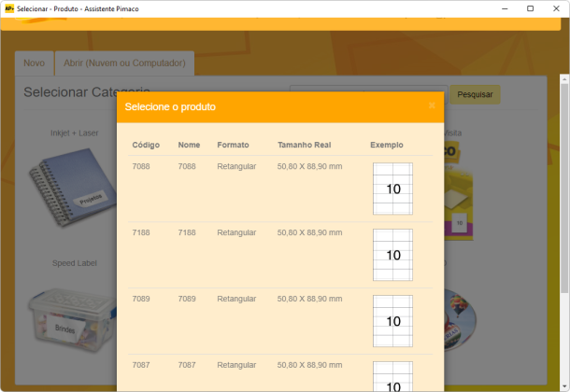Click the name 7188 in Nome column
This screenshot has width=570, height=392.
[x=187, y=232]
